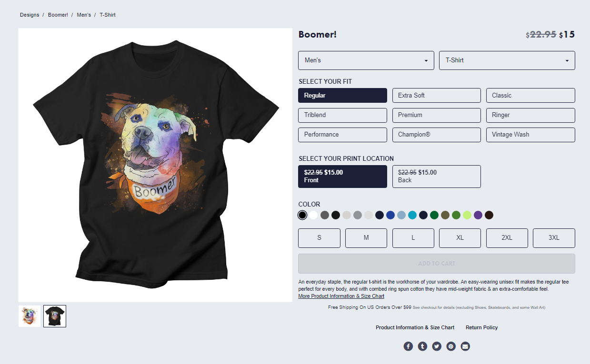Share by email envelope icon
Viewport: 590px width, 364px height.
[465, 346]
